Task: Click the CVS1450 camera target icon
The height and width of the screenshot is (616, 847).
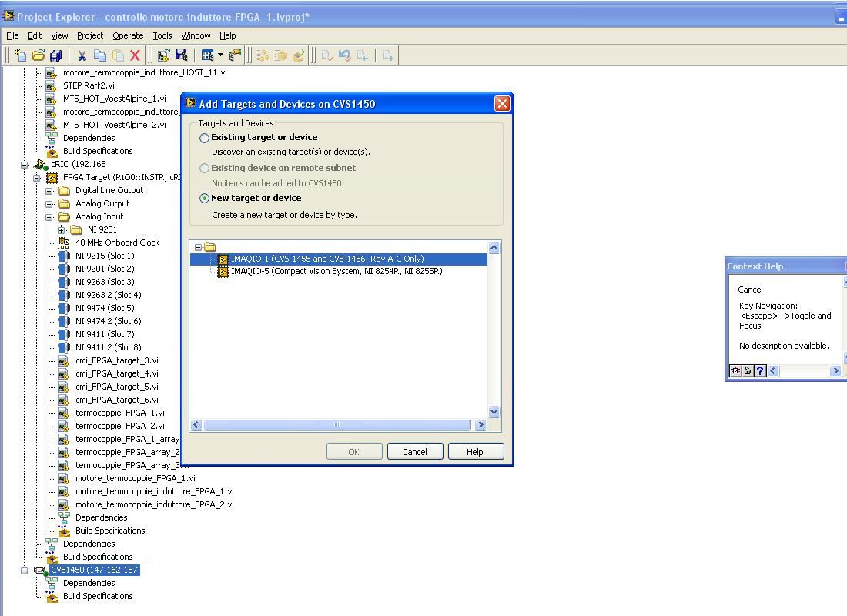Action: coord(41,570)
